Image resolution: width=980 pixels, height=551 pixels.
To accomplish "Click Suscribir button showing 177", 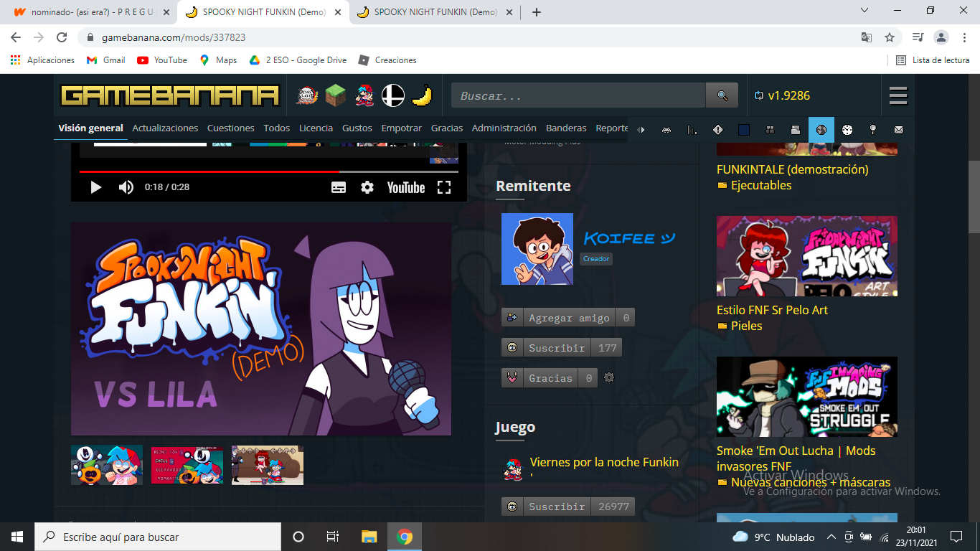I will pos(562,348).
